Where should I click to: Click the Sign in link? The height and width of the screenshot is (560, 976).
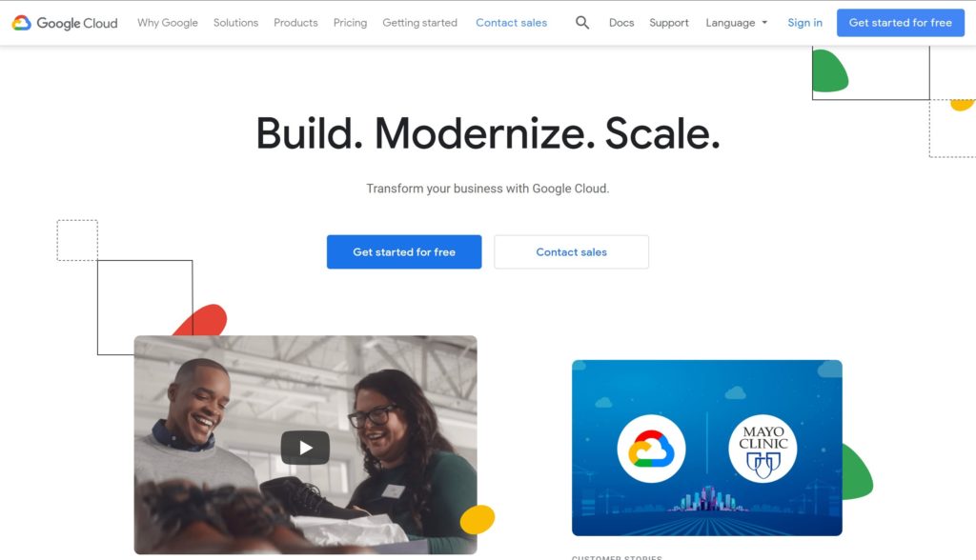coord(804,23)
